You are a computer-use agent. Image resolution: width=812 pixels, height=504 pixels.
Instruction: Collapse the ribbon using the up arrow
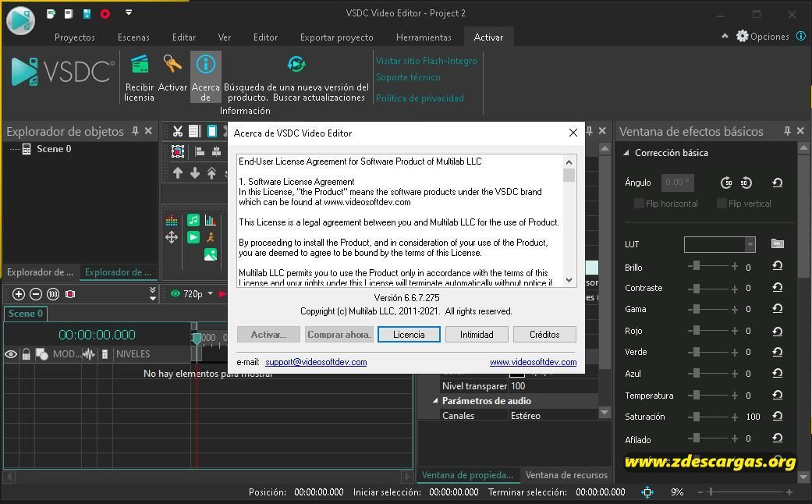[x=725, y=36]
